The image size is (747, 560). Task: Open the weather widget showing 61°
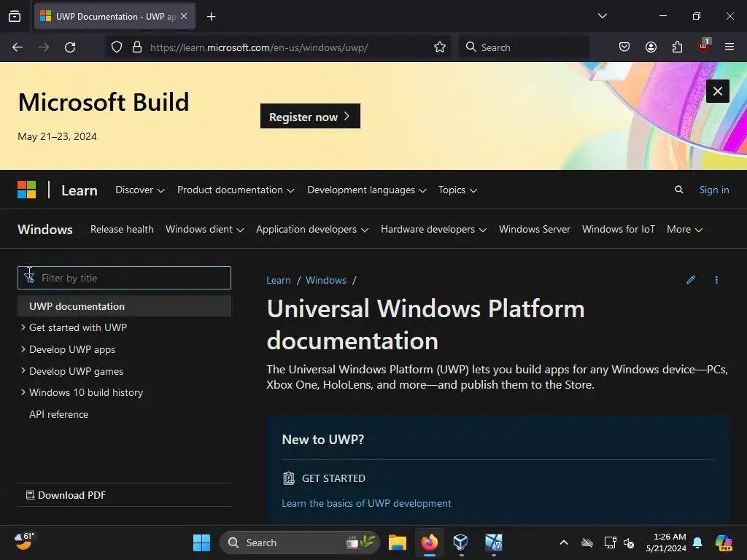[24, 542]
